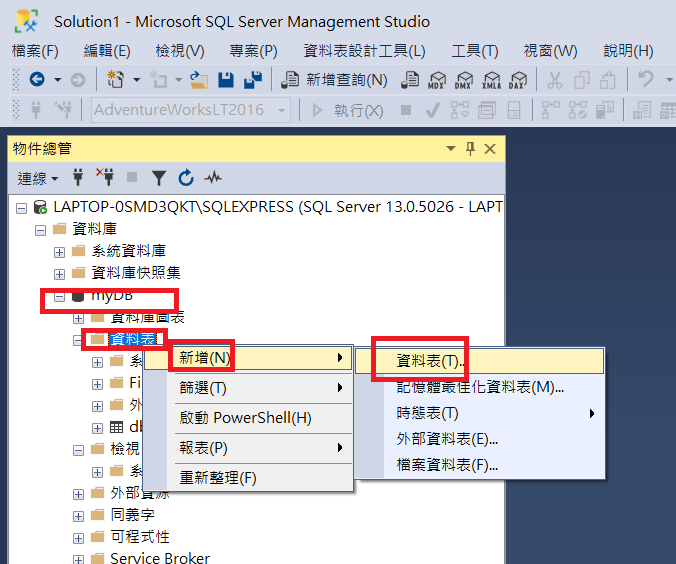Choose 外部資料表(E)... in the submenu
The image size is (676, 564).
(479, 439)
